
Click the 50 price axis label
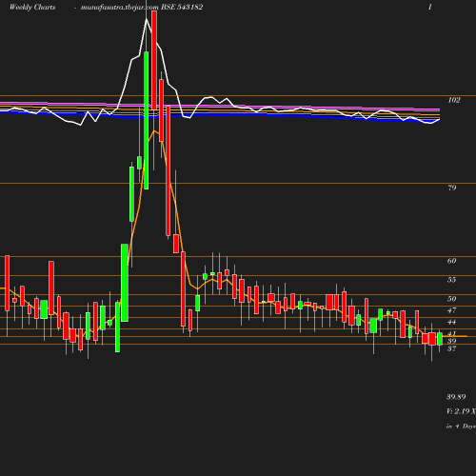click(x=452, y=299)
